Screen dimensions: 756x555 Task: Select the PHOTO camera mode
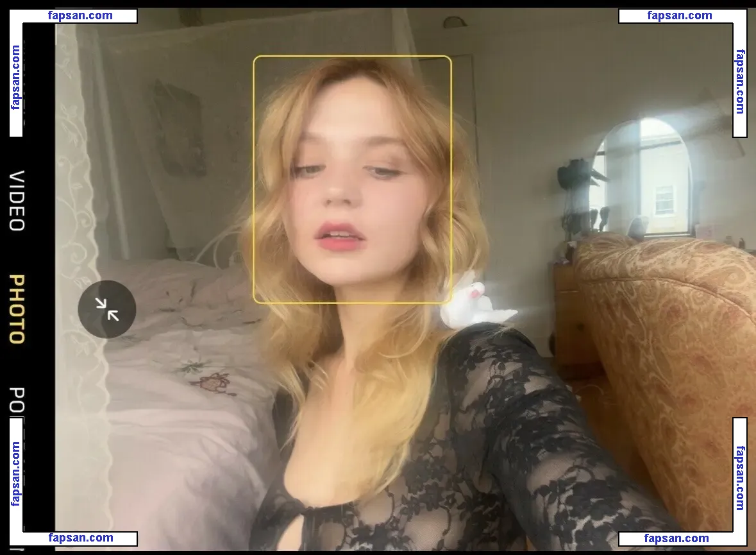[17, 309]
